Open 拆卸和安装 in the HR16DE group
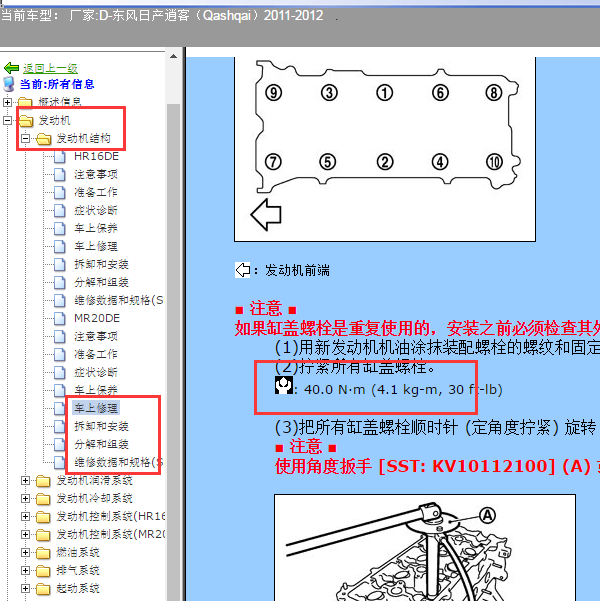This screenshot has width=600, height=601. pos(101,264)
